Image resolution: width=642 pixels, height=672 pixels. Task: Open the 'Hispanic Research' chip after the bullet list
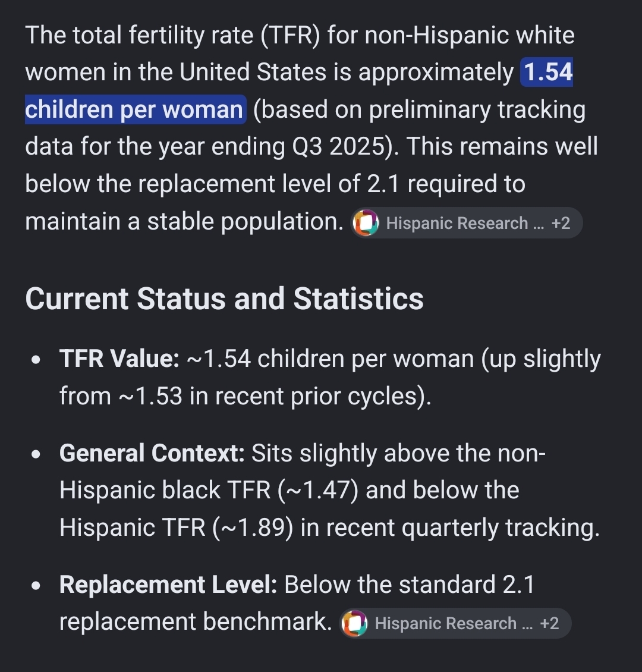(455, 623)
